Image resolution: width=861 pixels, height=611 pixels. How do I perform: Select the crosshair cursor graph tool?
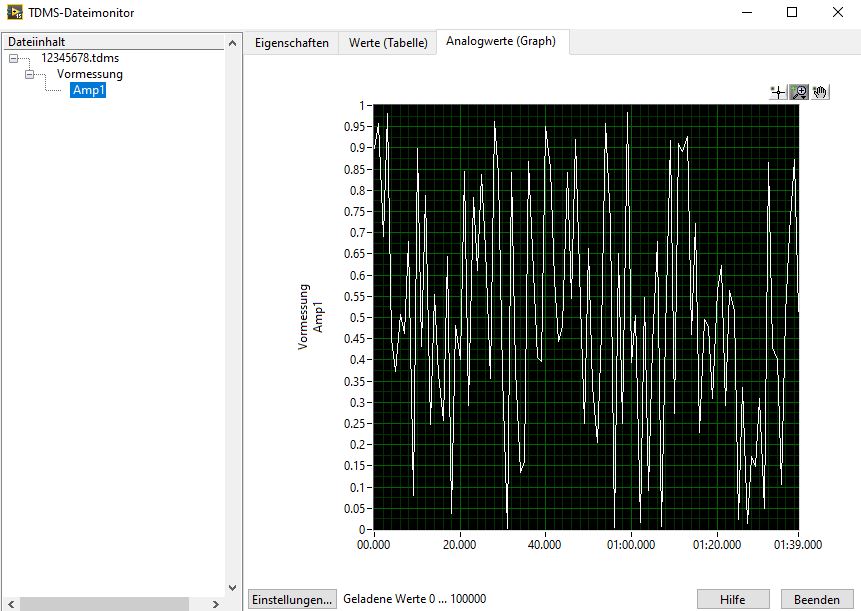pos(779,92)
